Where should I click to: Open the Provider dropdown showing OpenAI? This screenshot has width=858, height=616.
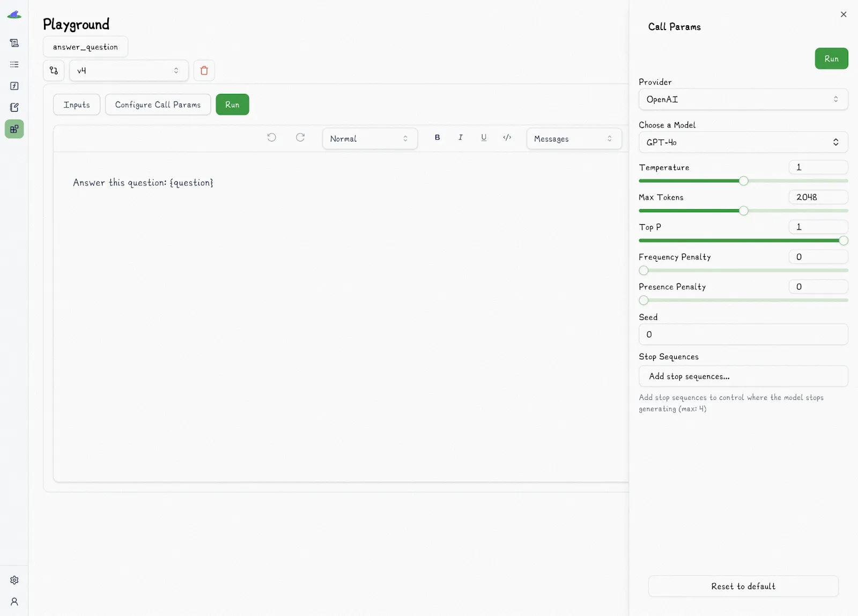pyautogui.click(x=743, y=100)
